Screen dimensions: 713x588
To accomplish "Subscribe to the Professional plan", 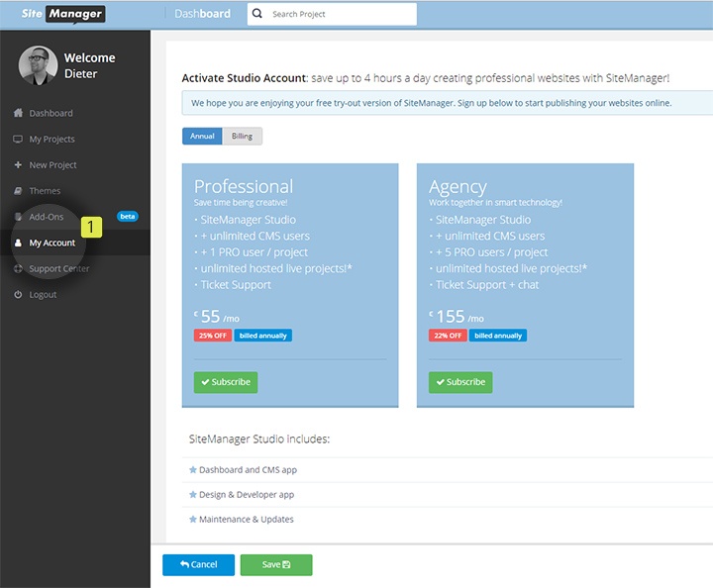I will click(x=226, y=382).
